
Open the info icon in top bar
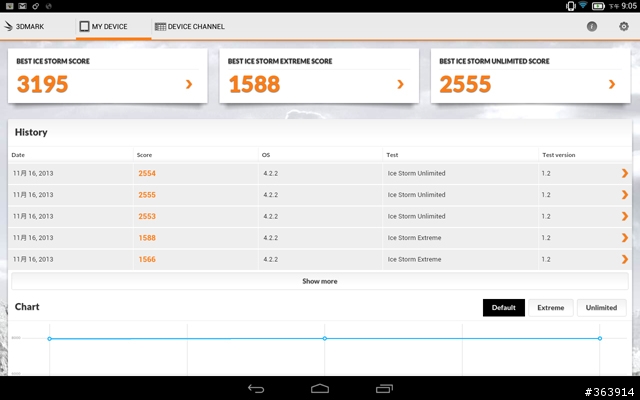tap(592, 27)
